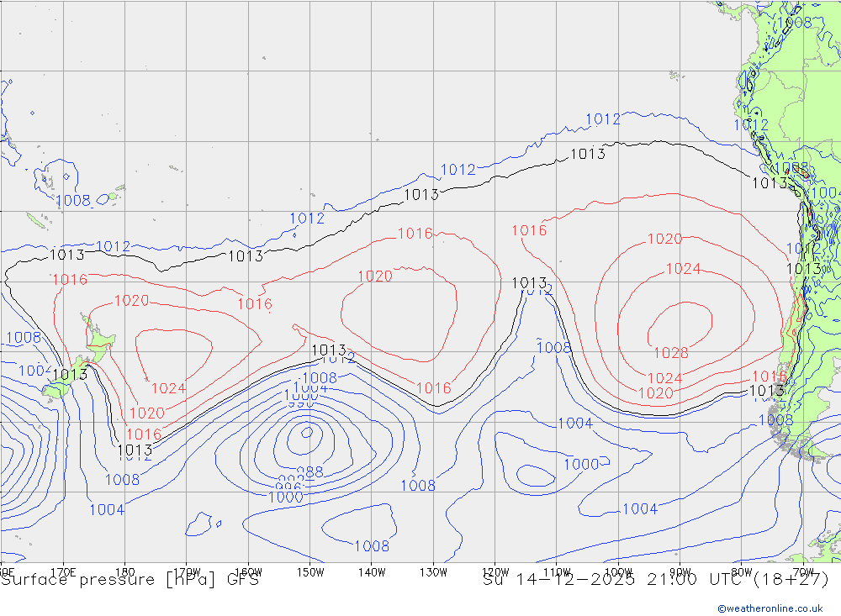Click the blue 988 low pressure label
841x616 pixels.
[x=309, y=471]
